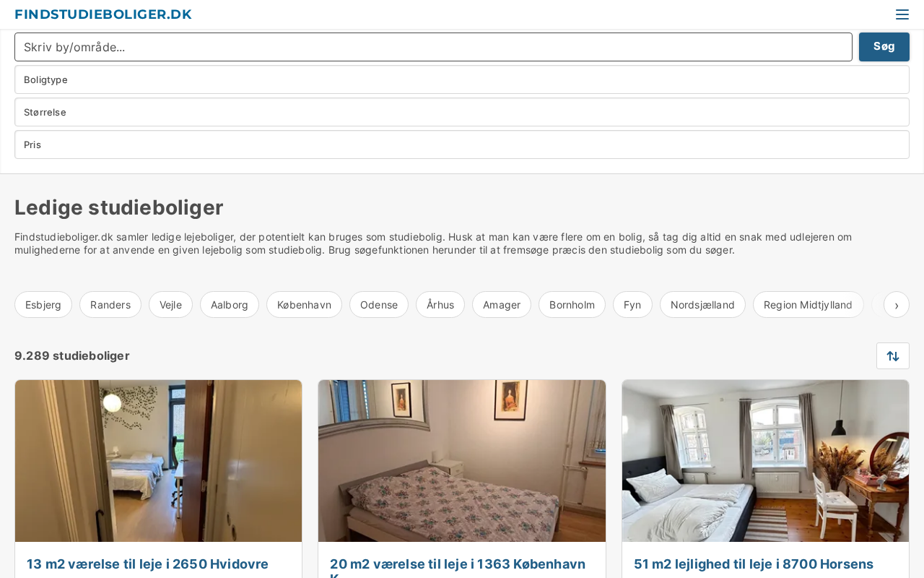Filter listings by Aalborg
Viewport: 924px width, 578px height.
click(230, 305)
